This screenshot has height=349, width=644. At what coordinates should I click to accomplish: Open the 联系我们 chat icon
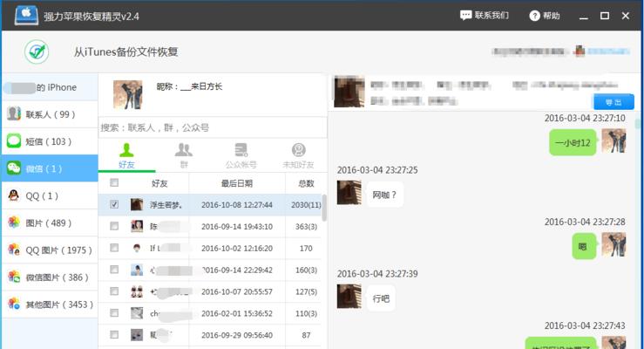coord(465,16)
